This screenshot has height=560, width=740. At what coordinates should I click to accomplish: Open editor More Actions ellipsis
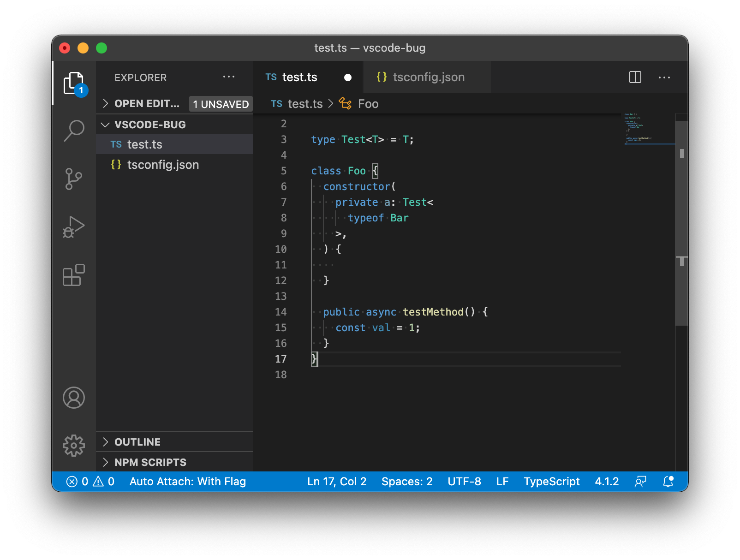click(664, 77)
